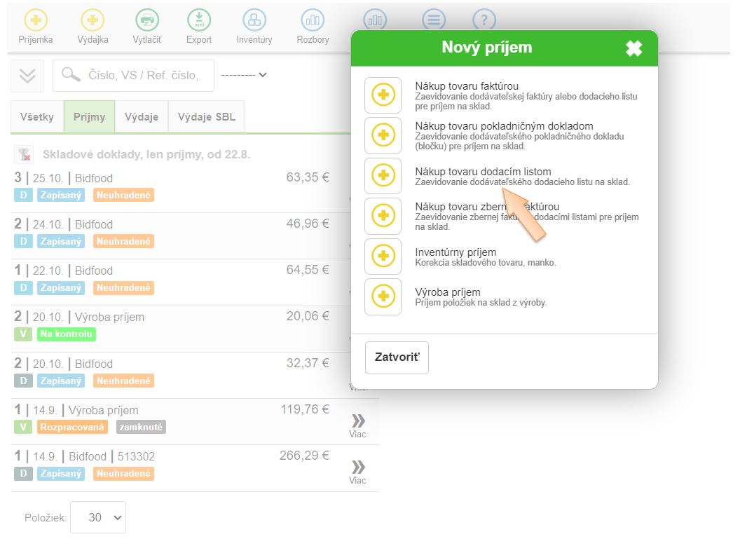The image size is (740, 560).
Task: Close the Nový príjem dialog with X
Action: click(x=633, y=48)
